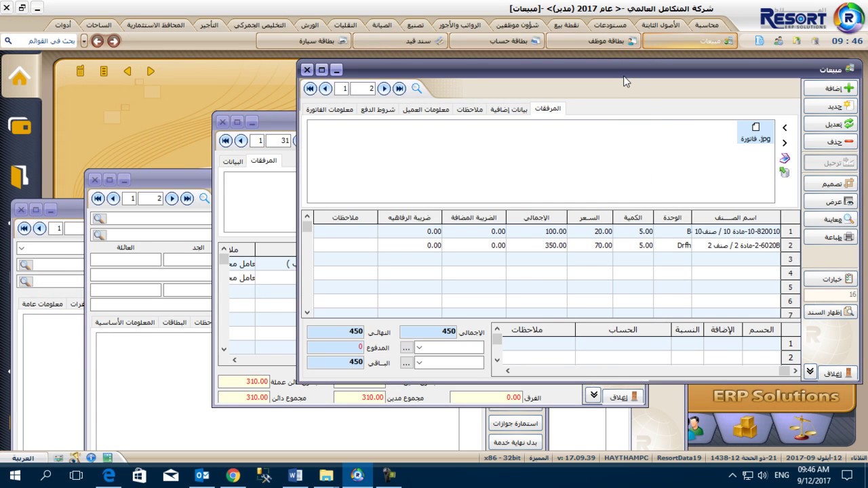Open Google Chrome from the taskbar
The width and height of the screenshot is (868, 488).
click(233, 475)
